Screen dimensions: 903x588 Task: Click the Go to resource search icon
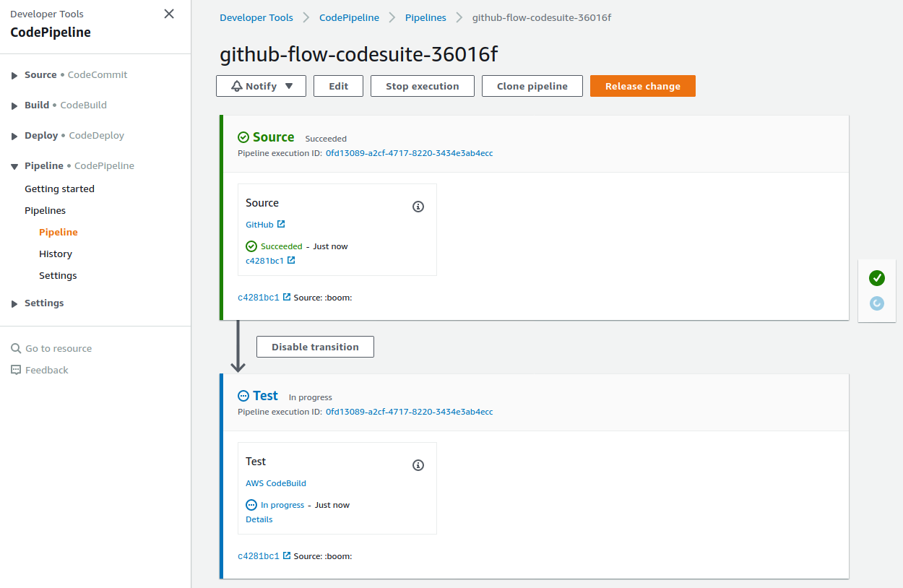tap(16, 348)
